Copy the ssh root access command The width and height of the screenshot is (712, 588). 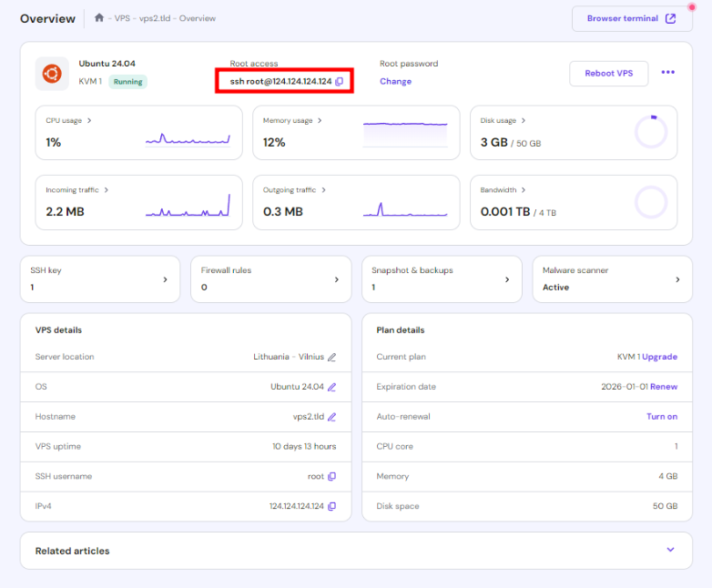[339, 82]
